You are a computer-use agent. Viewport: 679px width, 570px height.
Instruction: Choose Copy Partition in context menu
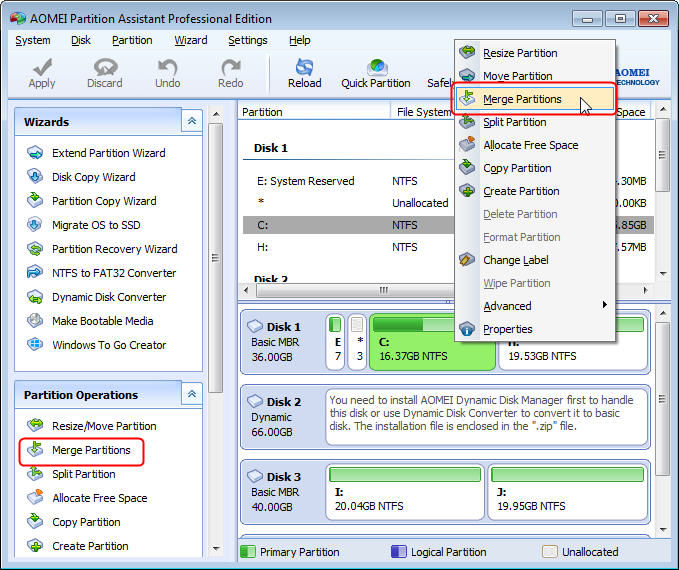tap(535, 168)
